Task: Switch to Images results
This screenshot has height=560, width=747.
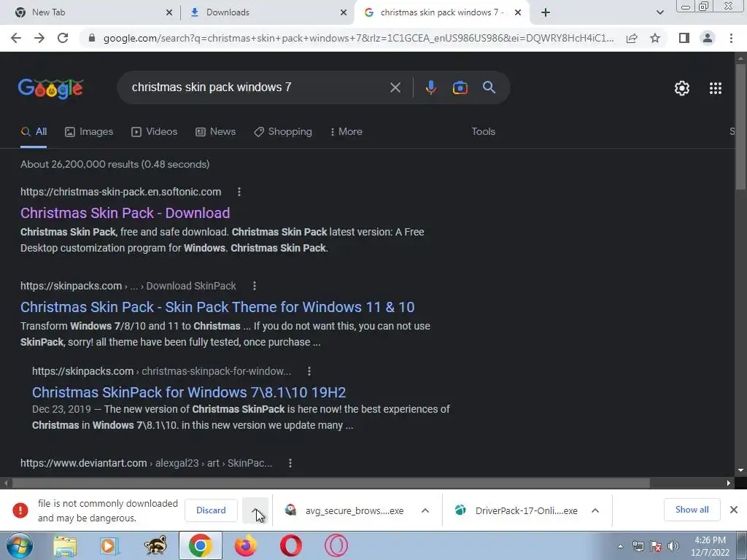Action: tap(89, 132)
